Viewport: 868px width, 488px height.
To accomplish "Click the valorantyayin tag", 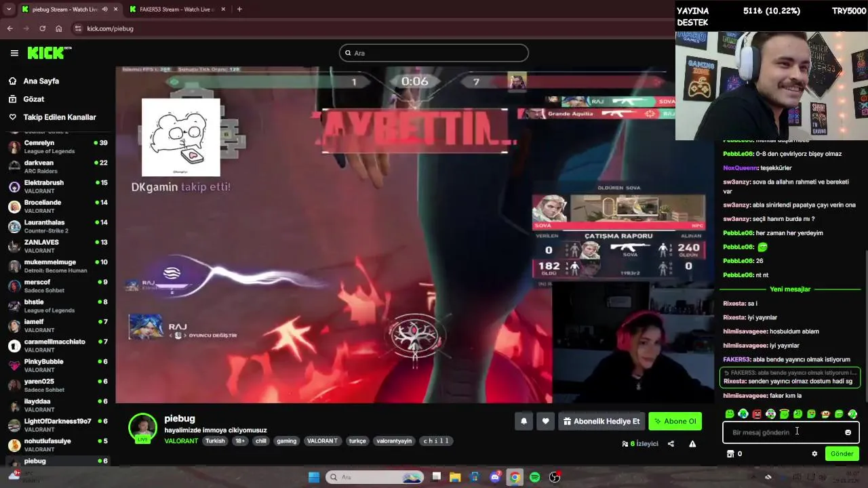I will coord(394,441).
